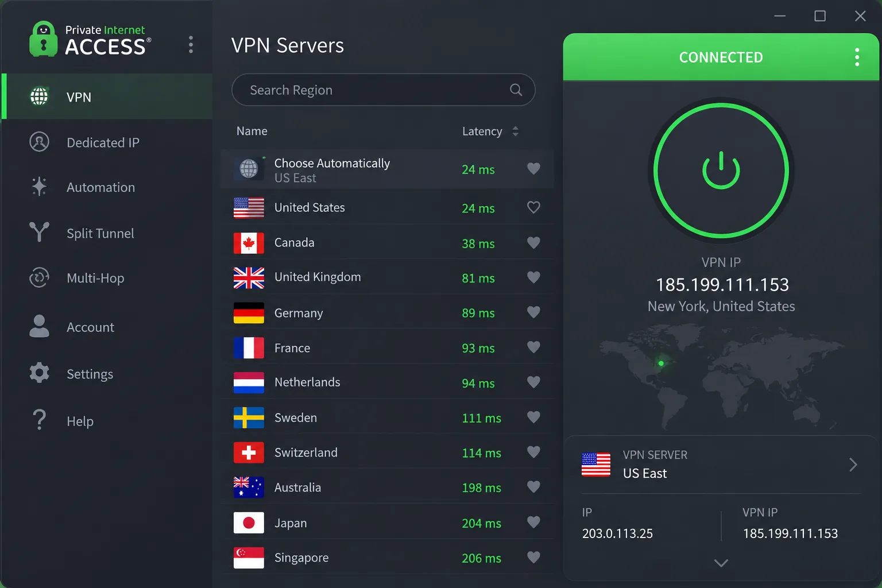Open the CONNECTED panel kebab menu
This screenshot has width=882, height=588.
pyautogui.click(x=857, y=57)
